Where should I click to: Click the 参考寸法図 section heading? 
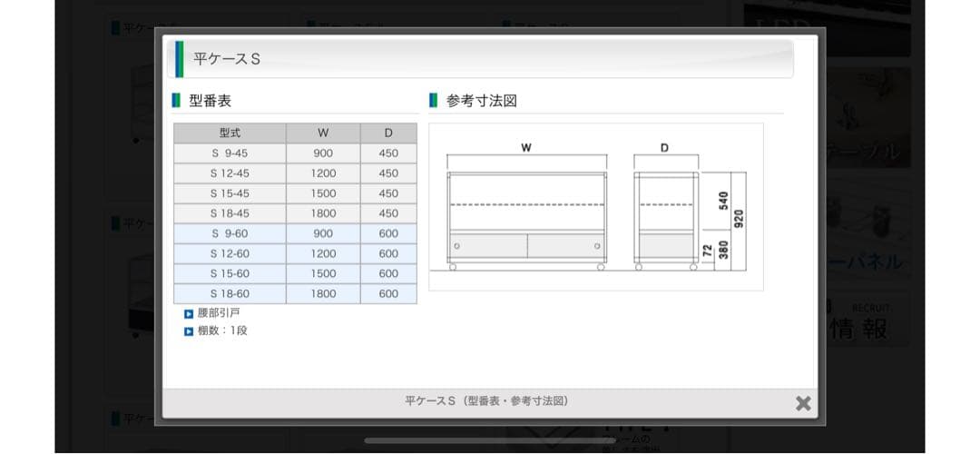[481, 101]
